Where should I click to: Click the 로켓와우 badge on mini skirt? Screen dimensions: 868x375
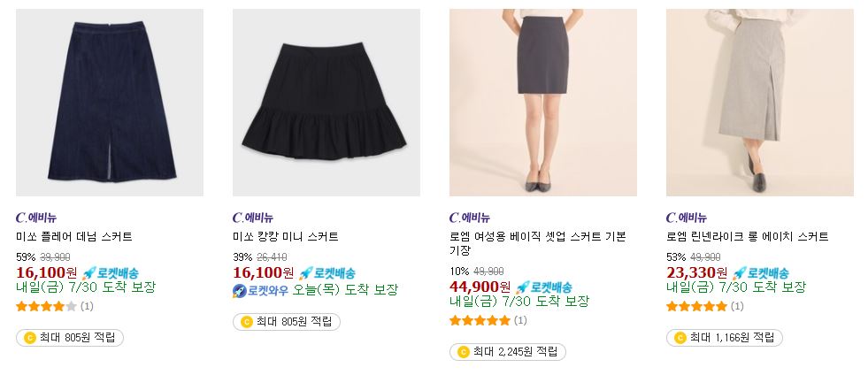point(261,290)
